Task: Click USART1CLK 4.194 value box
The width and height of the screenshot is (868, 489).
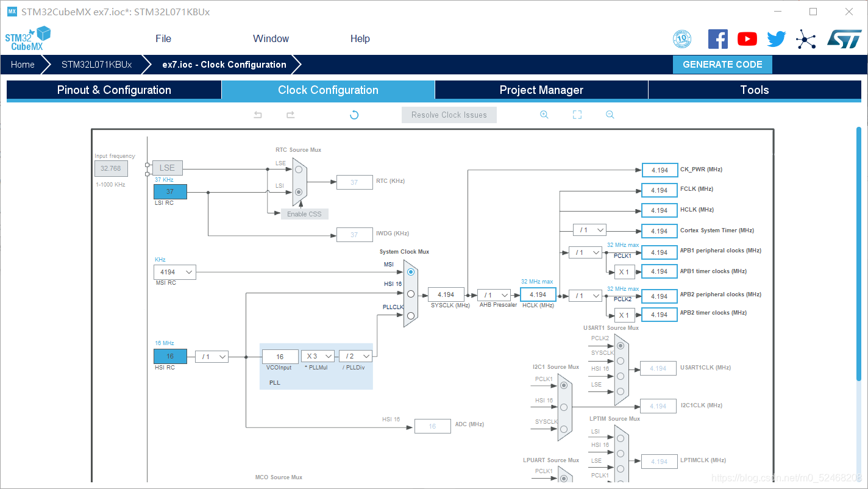Action: (x=658, y=368)
